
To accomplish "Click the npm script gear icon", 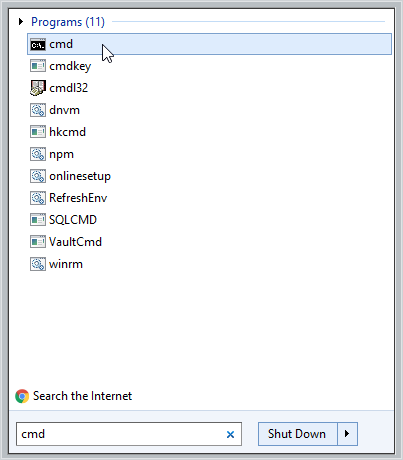I will [x=38, y=154].
